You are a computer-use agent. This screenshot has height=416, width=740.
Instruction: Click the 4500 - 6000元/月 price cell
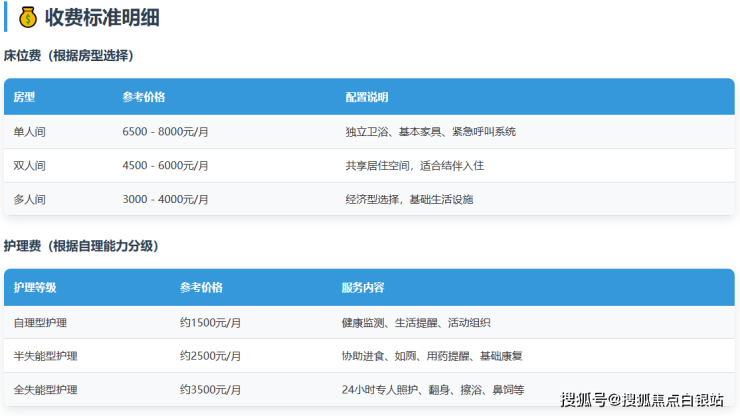[165, 166]
